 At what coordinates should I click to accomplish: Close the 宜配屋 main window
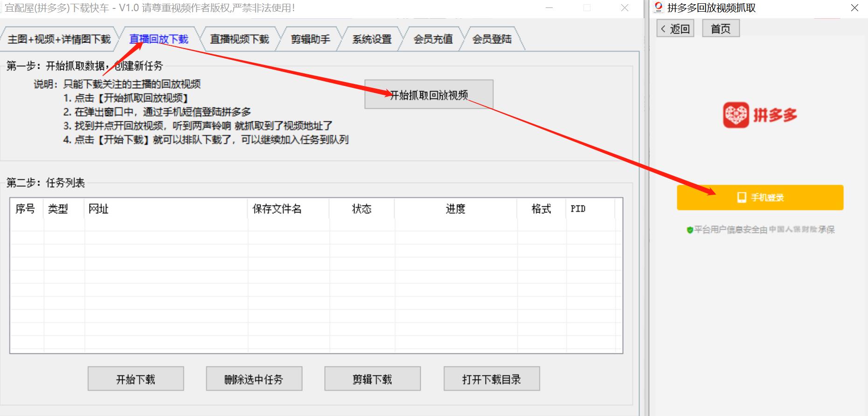tap(625, 8)
